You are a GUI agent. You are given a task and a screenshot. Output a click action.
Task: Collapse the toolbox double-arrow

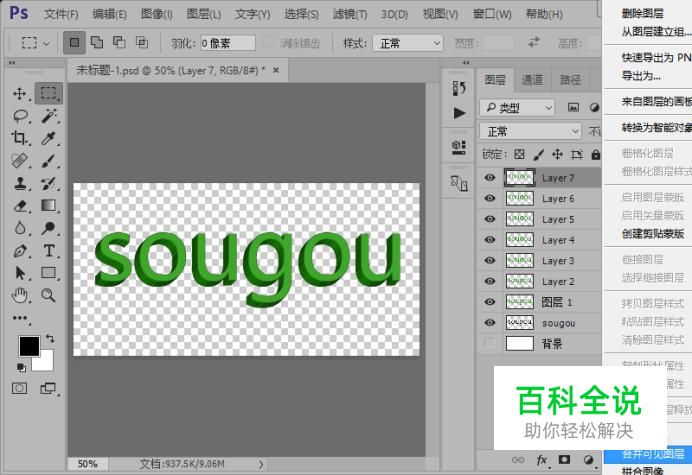pyautogui.click(x=12, y=63)
